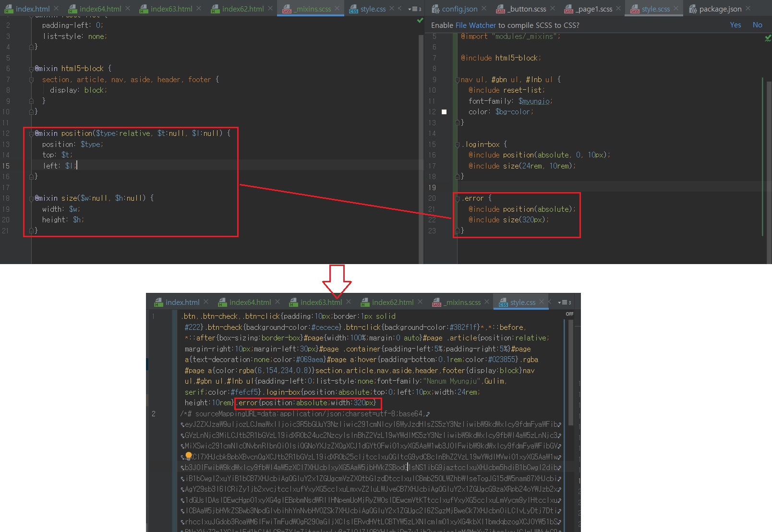The width and height of the screenshot is (772, 532).
Task: Close the package.json tab
Action: pos(748,9)
